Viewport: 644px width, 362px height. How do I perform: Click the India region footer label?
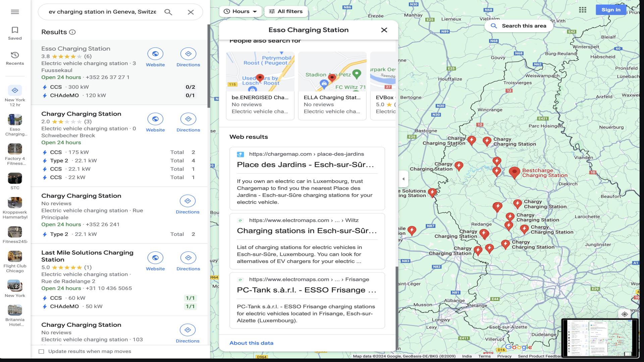[467, 356]
